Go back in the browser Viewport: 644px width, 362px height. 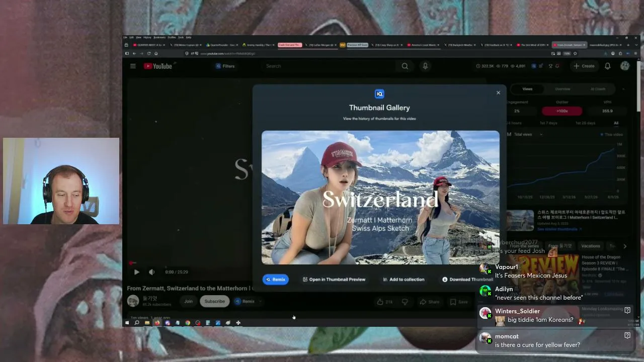click(x=134, y=53)
